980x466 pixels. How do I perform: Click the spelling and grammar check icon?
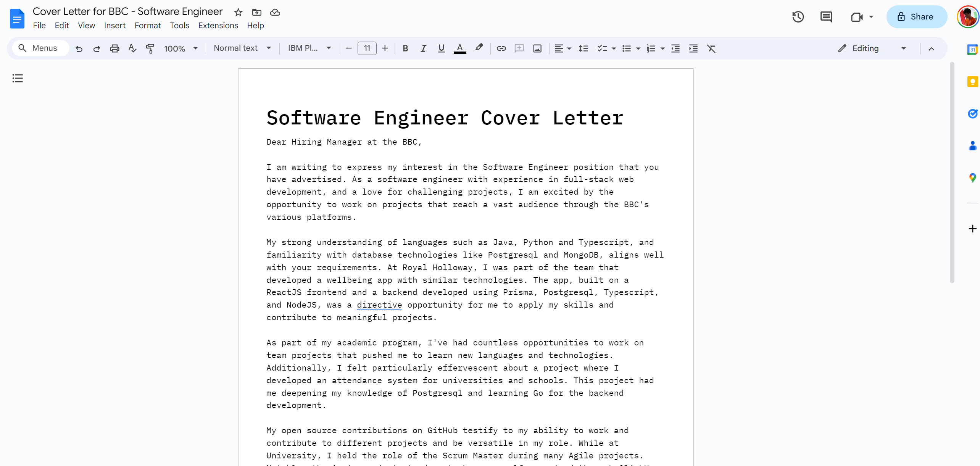(x=132, y=48)
